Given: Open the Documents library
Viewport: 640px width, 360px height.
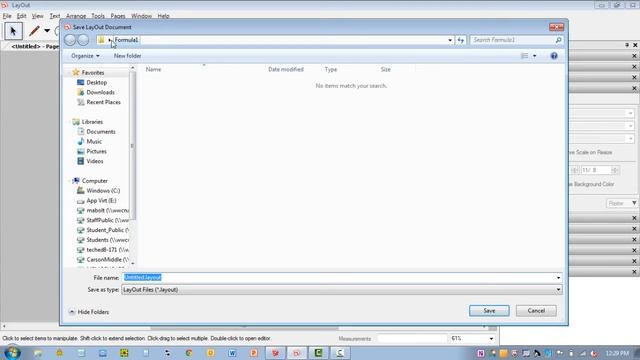Looking at the screenshot, I should [x=101, y=131].
